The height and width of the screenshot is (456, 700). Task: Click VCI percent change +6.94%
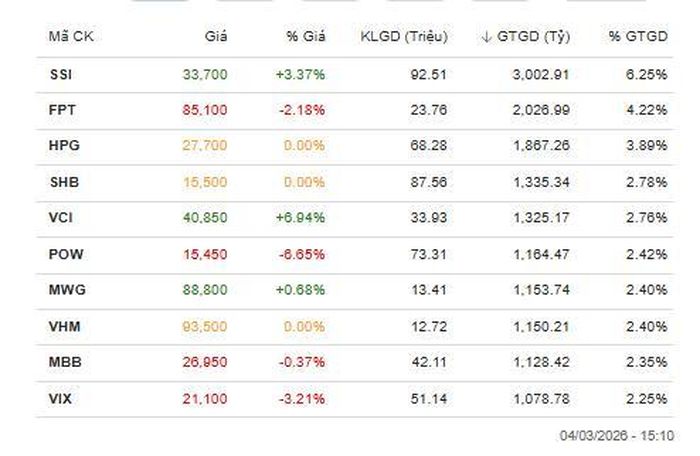[303, 218]
